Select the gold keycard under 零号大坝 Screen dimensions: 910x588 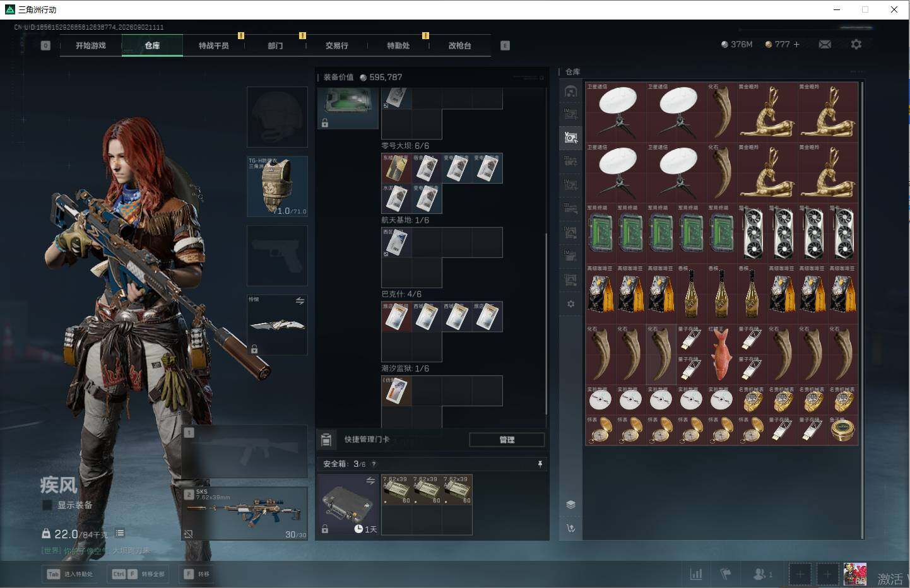(x=396, y=168)
